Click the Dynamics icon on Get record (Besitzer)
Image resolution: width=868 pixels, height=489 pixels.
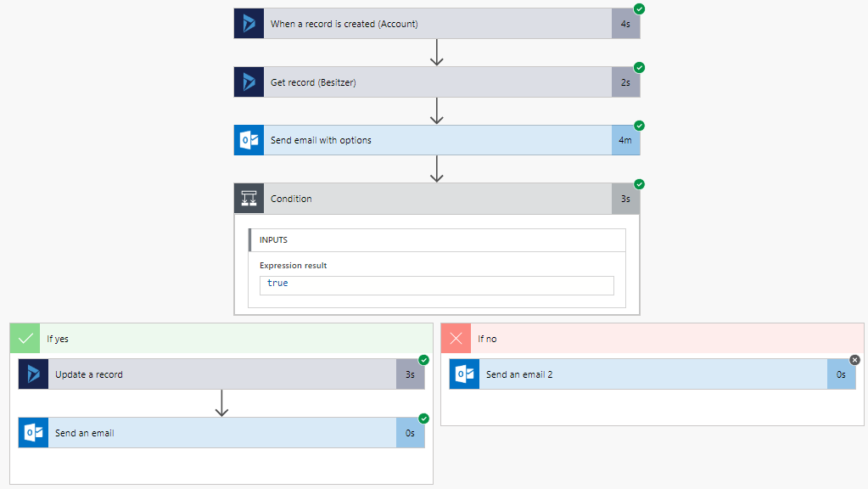[249, 82]
